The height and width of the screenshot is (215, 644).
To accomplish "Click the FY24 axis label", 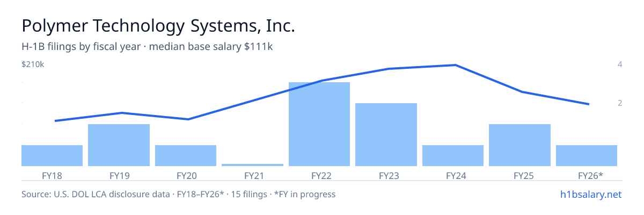I will tap(453, 176).
